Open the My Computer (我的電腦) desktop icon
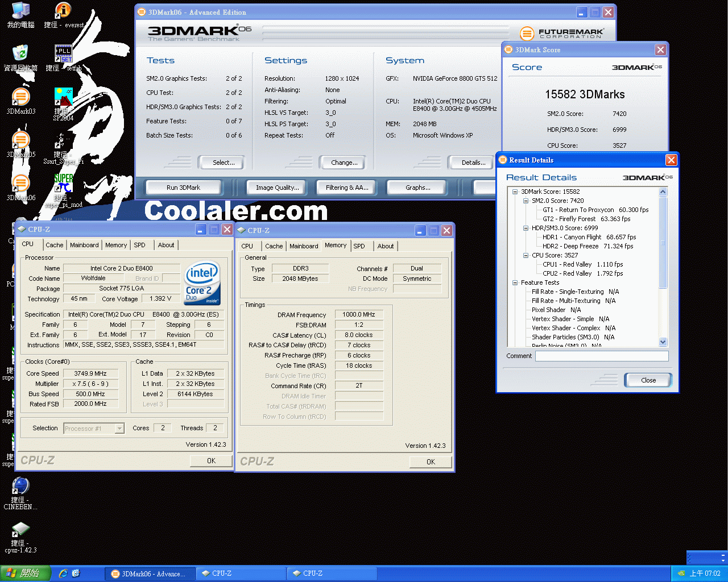 (20, 15)
